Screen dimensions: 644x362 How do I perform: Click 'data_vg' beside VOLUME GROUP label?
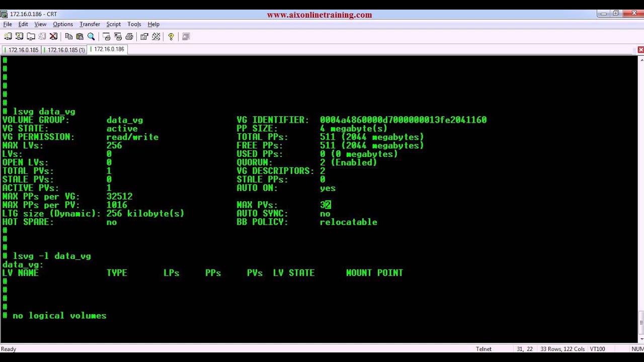click(124, 120)
